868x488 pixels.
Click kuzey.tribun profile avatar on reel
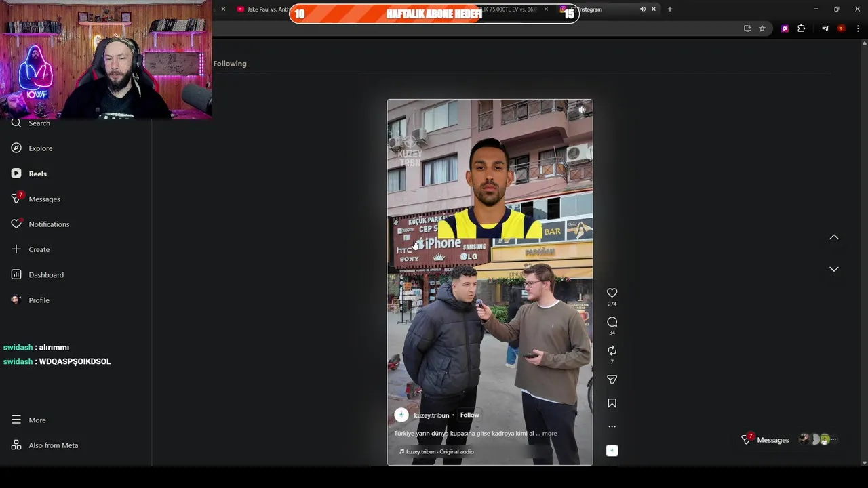point(401,415)
